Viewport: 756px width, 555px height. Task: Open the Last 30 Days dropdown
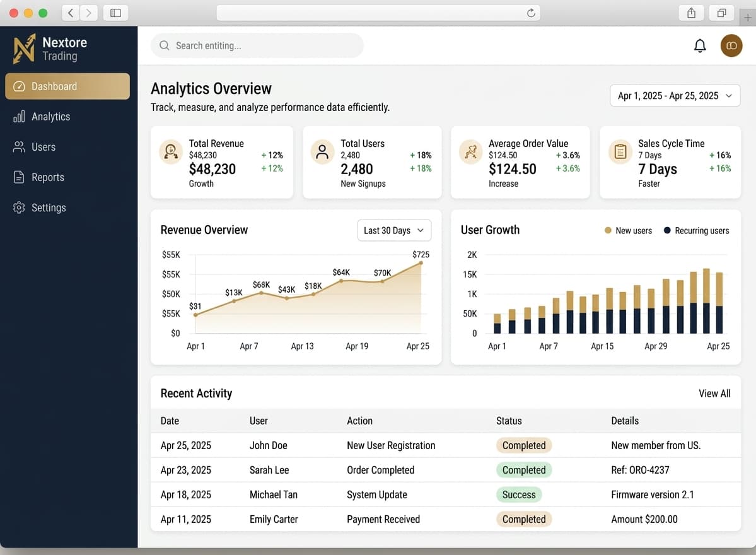(x=394, y=230)
